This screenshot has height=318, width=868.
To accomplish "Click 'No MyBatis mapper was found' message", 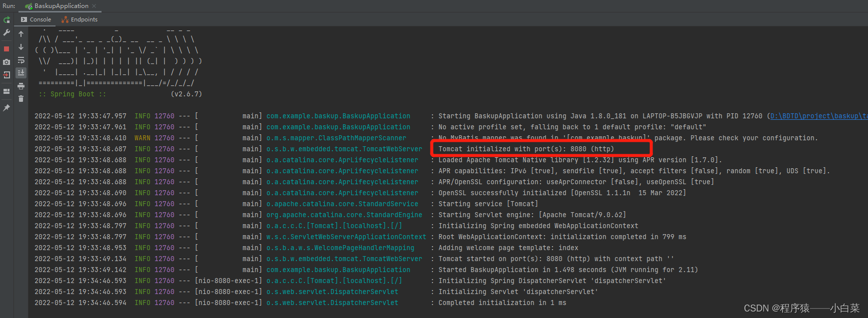I will tap(628, 138).
